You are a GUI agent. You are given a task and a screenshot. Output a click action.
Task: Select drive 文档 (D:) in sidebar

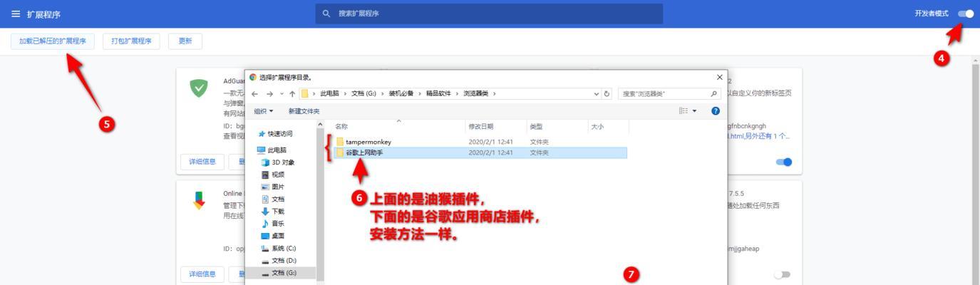coord(279,261)
